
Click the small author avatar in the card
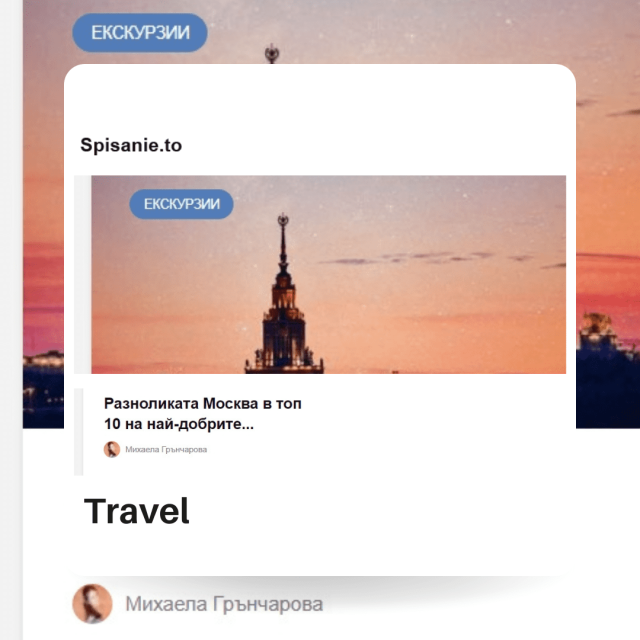click(112, 449)
